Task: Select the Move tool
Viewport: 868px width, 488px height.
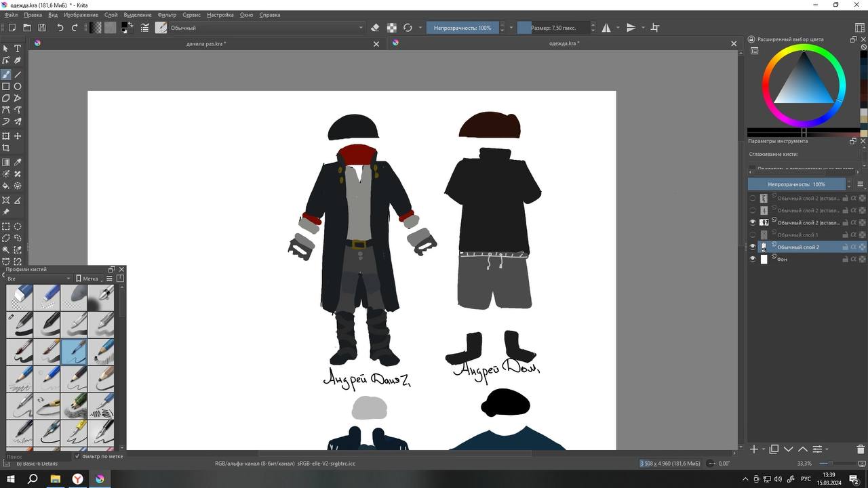Action: 18,136
